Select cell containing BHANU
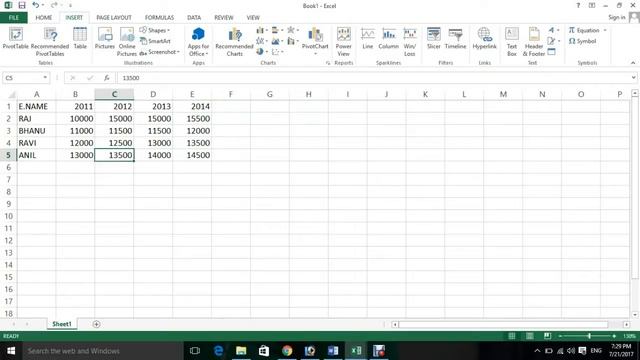The image size is (640, 360). [36, 131]
